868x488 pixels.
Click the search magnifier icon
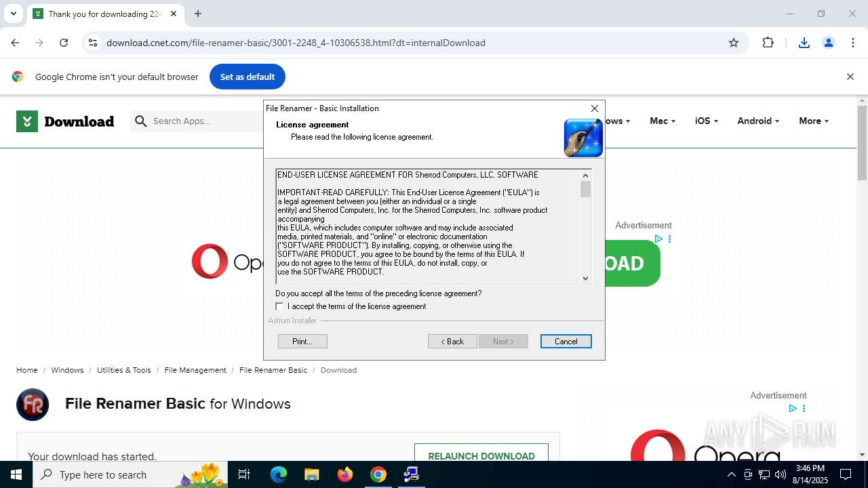point(141,121)
